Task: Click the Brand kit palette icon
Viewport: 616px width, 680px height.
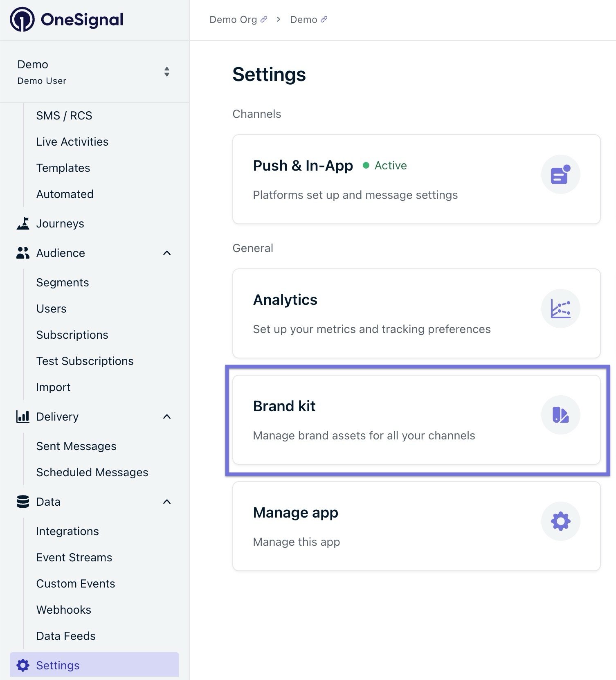Action: tap(560, 415)
